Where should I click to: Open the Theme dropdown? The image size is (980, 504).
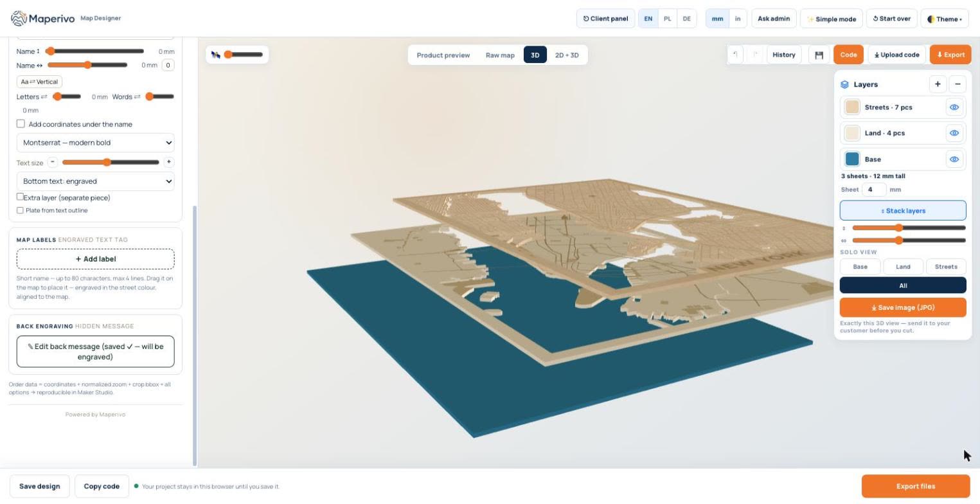coord(945,19)
